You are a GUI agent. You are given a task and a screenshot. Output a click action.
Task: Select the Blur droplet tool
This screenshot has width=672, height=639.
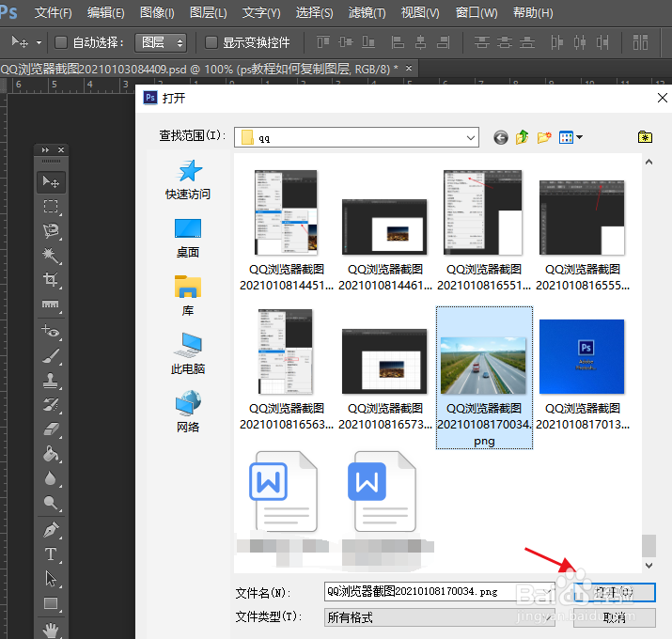(x=51, y=478)
